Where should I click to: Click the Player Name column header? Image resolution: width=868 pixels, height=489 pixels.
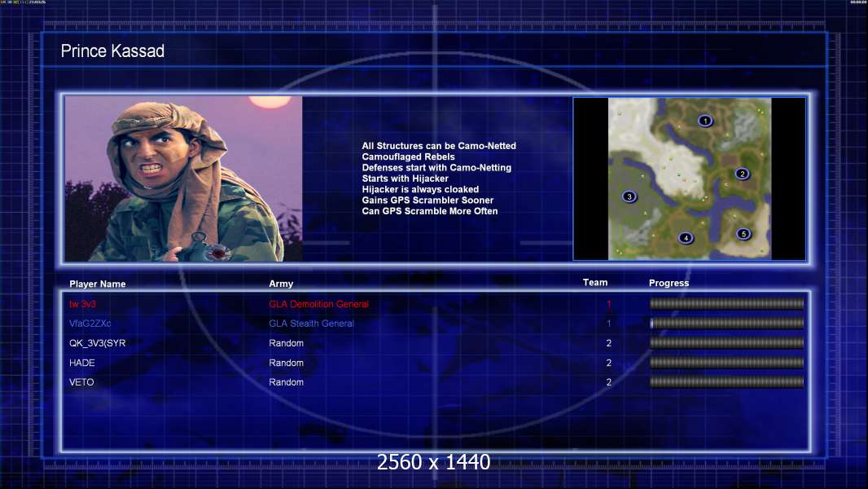[98, 284]
